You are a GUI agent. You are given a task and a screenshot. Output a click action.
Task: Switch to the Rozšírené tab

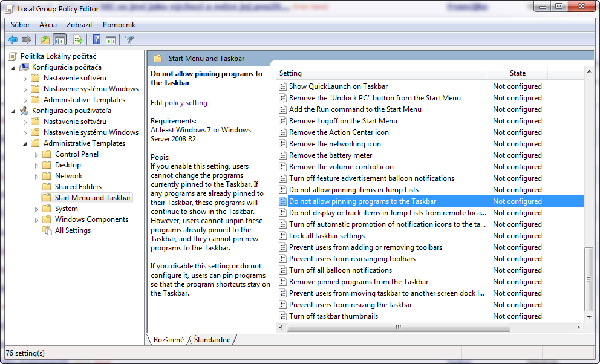168,340
